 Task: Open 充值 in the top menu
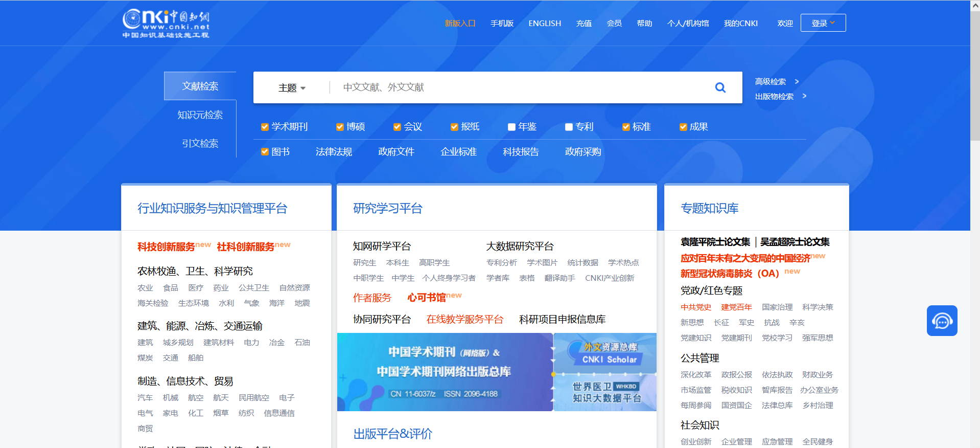click(x=584, y=24)
